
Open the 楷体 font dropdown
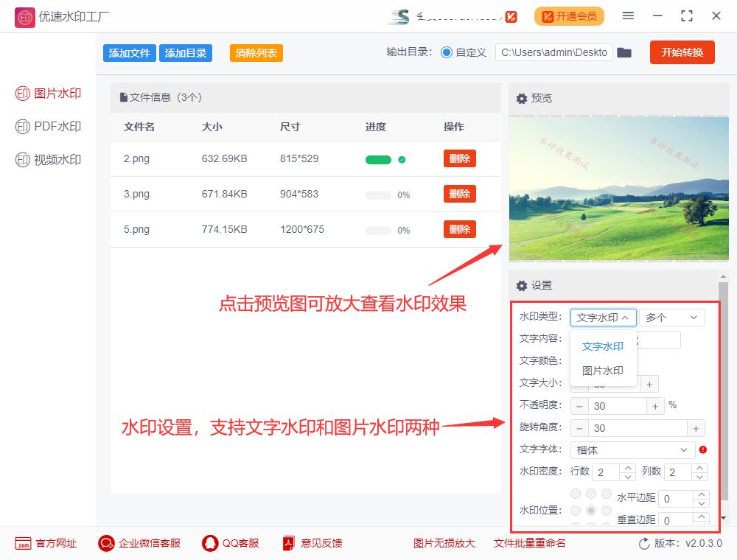click(x=632, y=449)
